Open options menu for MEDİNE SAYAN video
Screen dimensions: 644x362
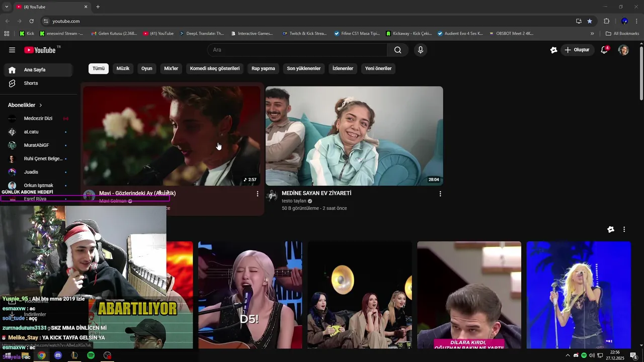pyautogui.click(x=440, y=194)
